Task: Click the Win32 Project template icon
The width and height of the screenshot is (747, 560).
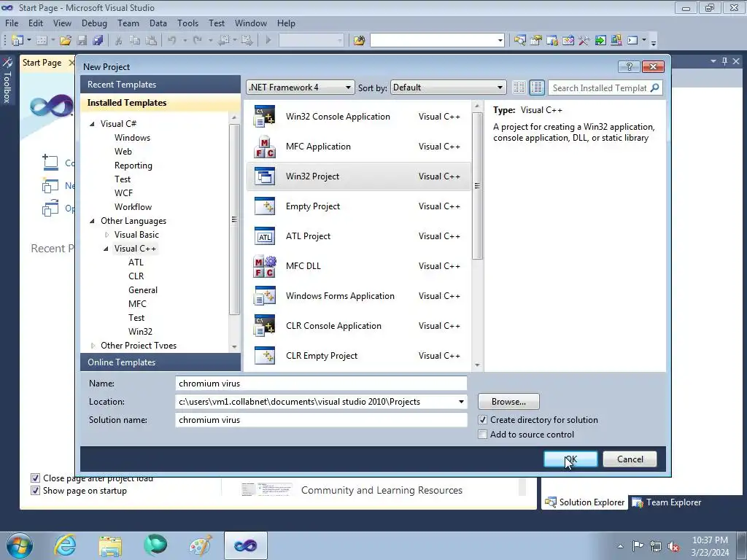Action: point(264,176)
